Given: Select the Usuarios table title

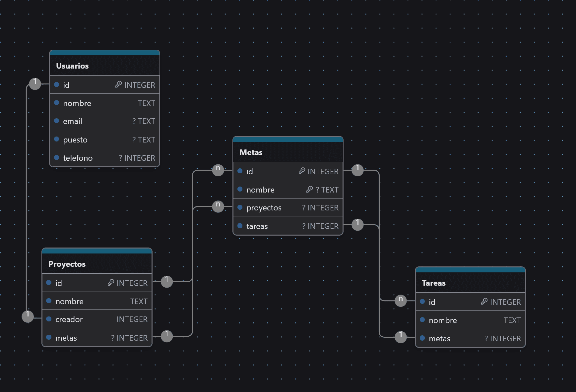Looking at the screenshot, I should 72,66.
